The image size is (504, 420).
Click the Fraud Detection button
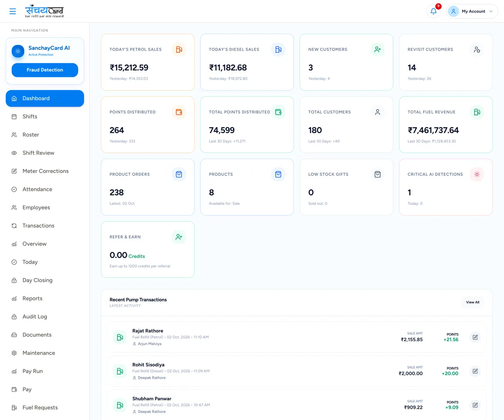[45, 70]
